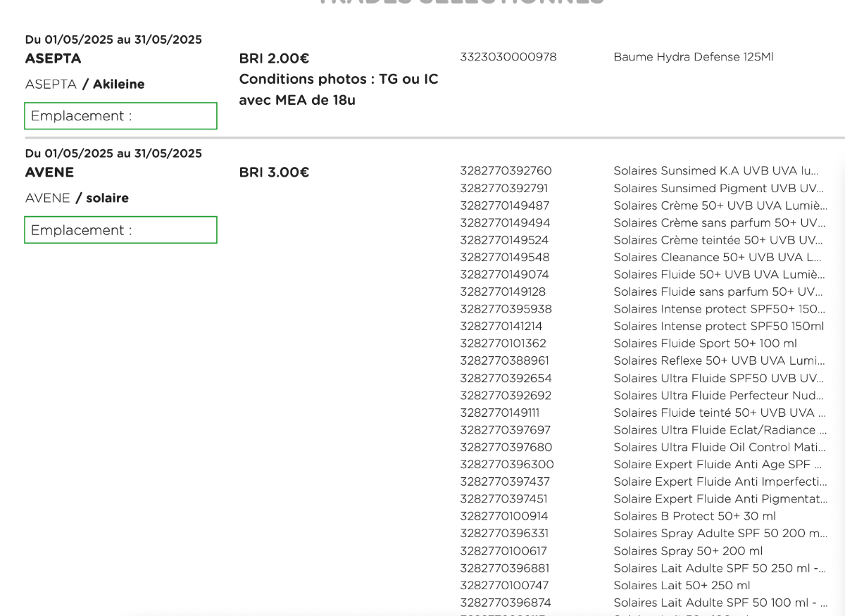This screenshot has height=616, width=845.
Task: Select barcode 3282770149524
Action: coord(504,240)
